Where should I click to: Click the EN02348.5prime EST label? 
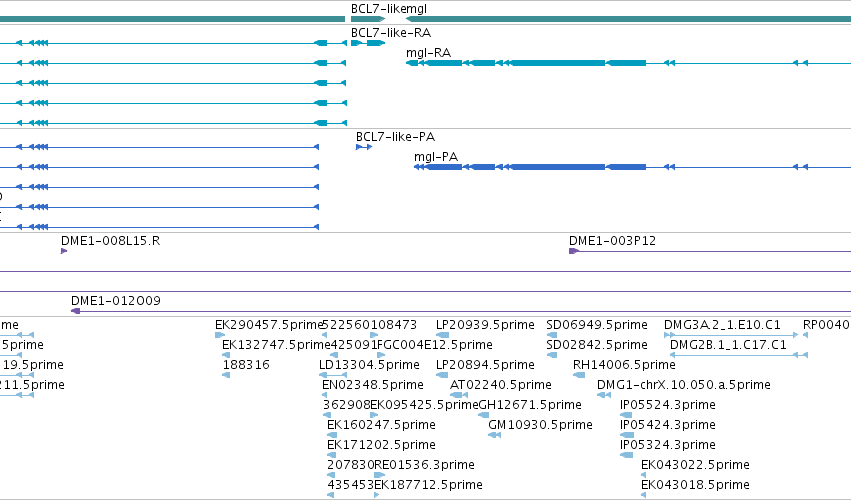pyautogui.click(x=373, y=385)
